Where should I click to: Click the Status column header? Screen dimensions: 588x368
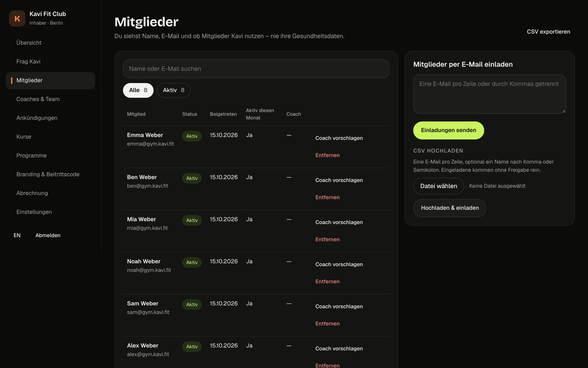tap(190, 114)
